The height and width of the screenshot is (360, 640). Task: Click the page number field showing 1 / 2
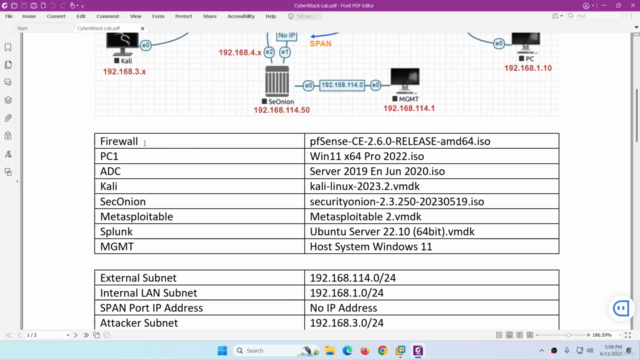pos(44,335)
